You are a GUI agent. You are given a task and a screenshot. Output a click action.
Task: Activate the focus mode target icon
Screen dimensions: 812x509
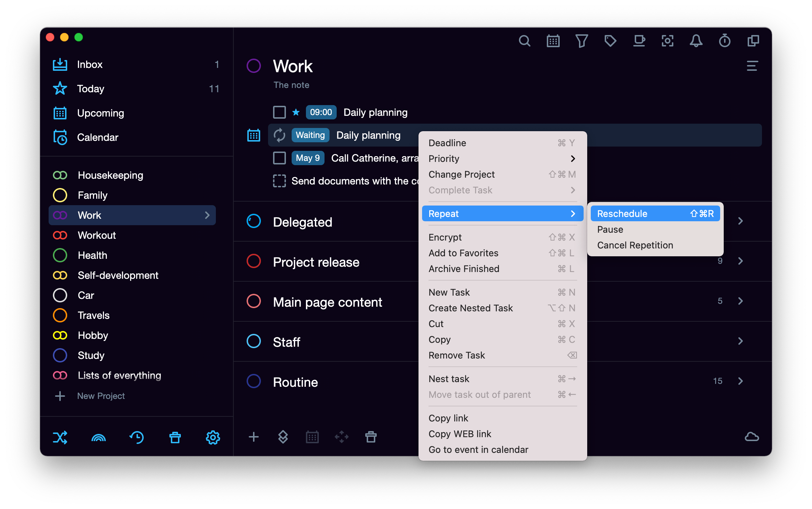point(667,41)
